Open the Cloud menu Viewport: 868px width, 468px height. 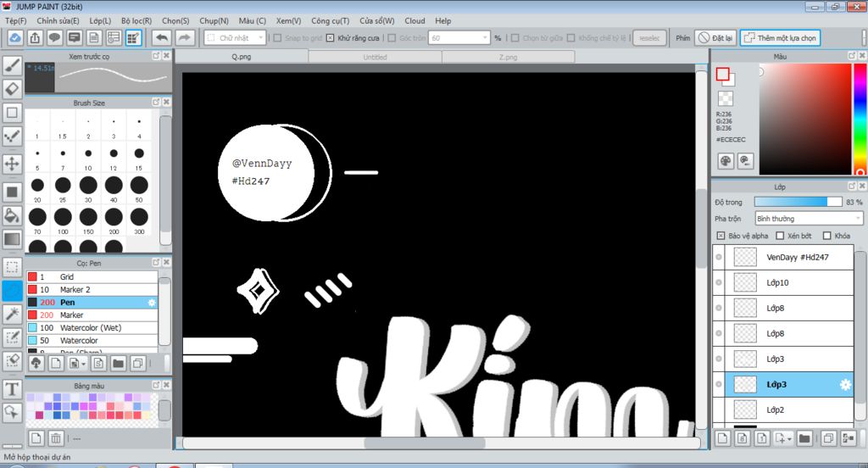tap(415, 20)
